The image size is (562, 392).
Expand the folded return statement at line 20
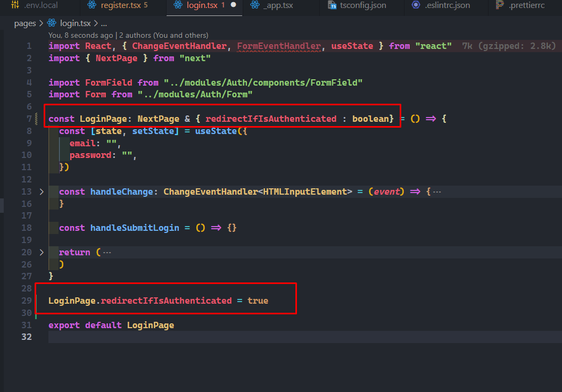click(42, 252)
